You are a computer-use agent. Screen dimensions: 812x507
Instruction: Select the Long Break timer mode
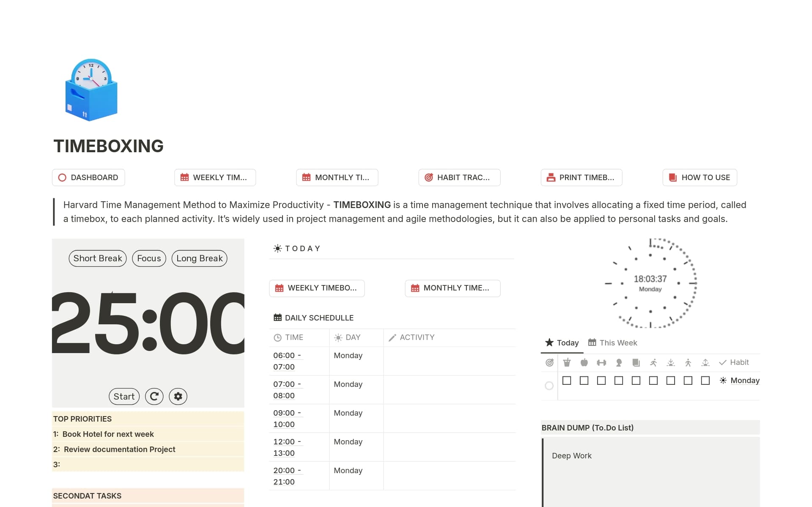tap(200, 258)
